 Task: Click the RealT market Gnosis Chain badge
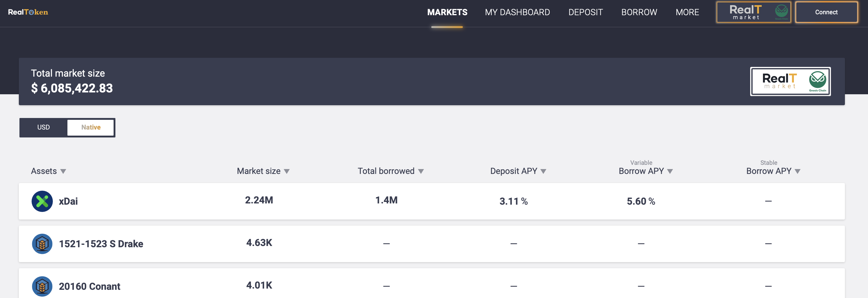[x=790, y=81]
